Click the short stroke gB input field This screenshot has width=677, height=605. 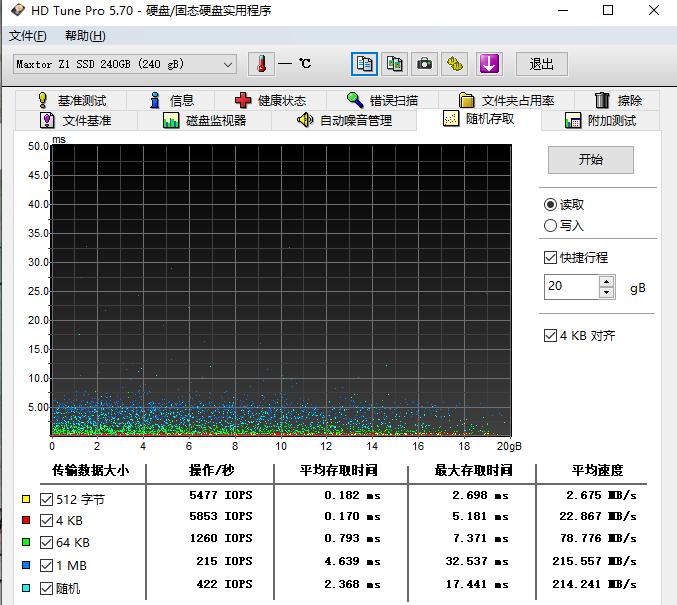click(x=572, y=287)
